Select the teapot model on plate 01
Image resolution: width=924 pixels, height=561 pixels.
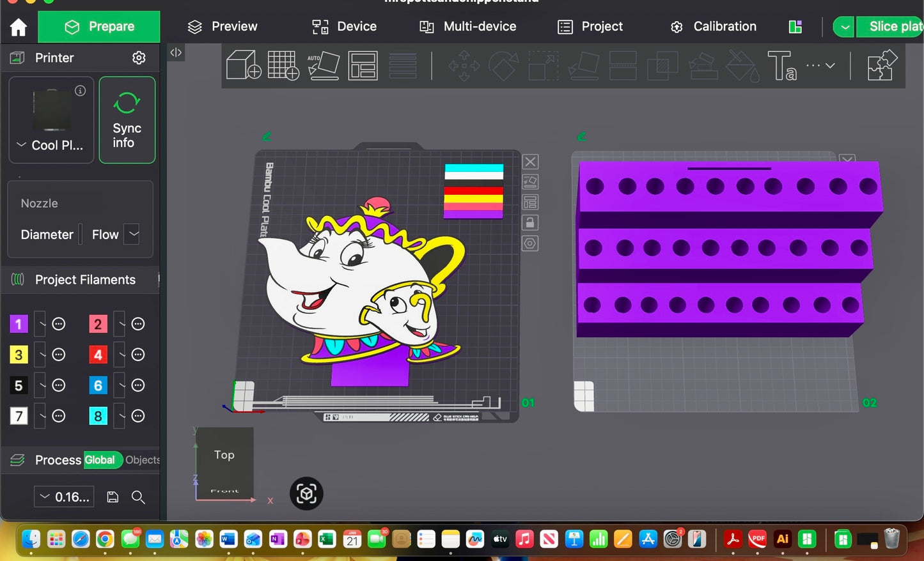coord(361,291)
